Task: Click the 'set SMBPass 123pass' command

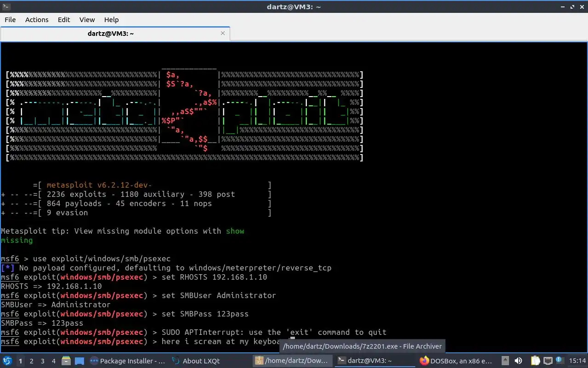Action: [x=205, y=314]
